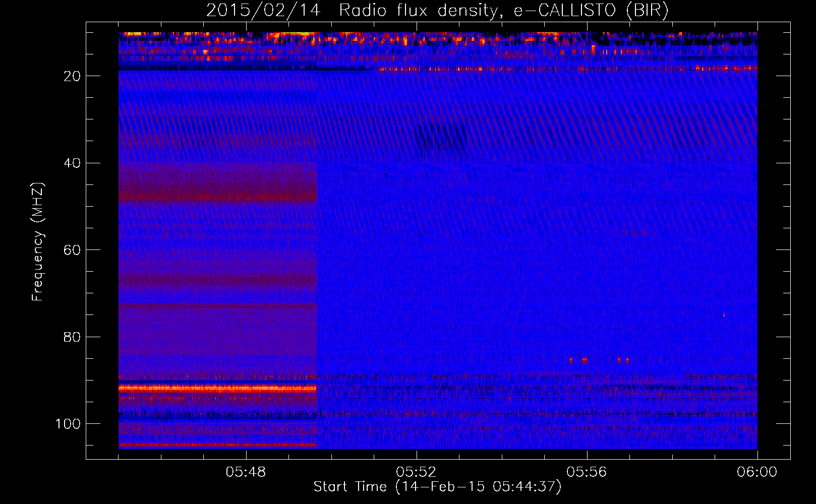Click the bright yellow band near 92 MHz
This screenshot has width=816, height=504.
(x=217, y=388)
